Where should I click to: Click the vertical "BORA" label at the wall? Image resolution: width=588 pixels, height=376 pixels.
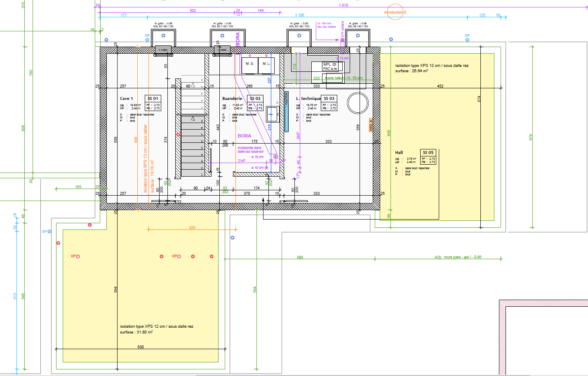238,39
